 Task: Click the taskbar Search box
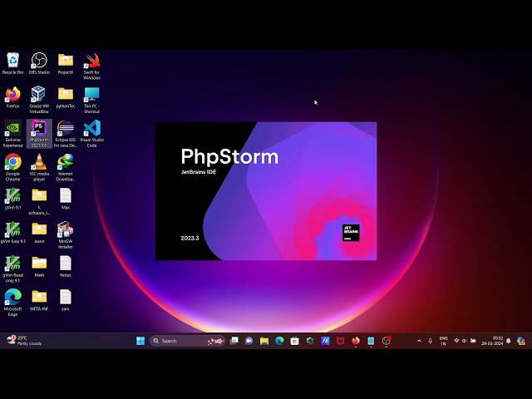187,341
